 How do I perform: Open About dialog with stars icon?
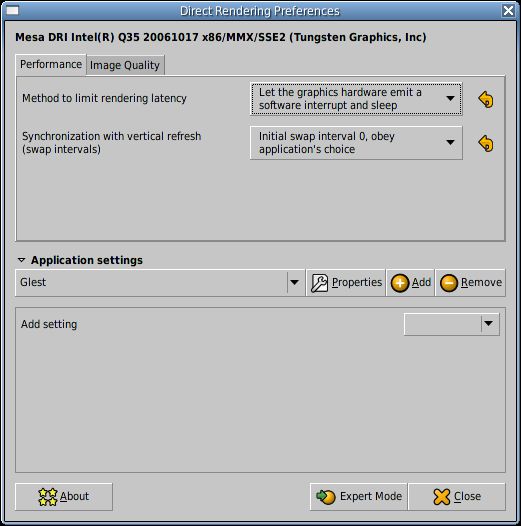64,497
